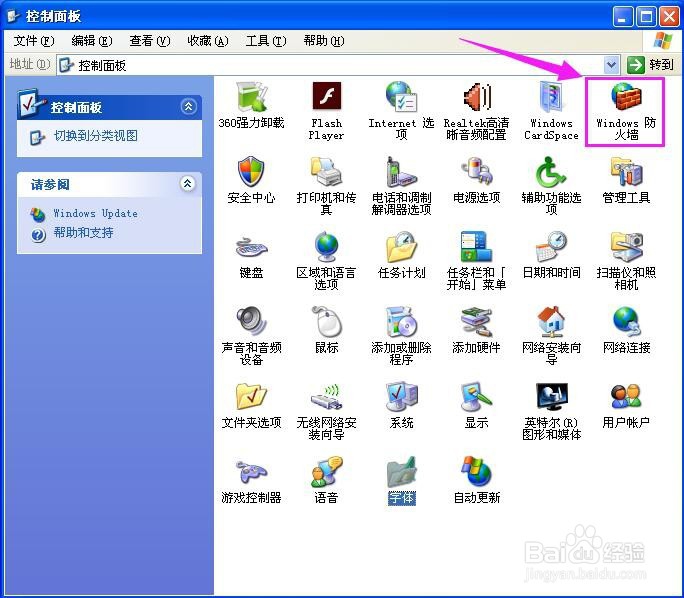Open the Flash Player control panel icon
The width and height of the screenshot is (684, 598).
(x=326, y=96)
